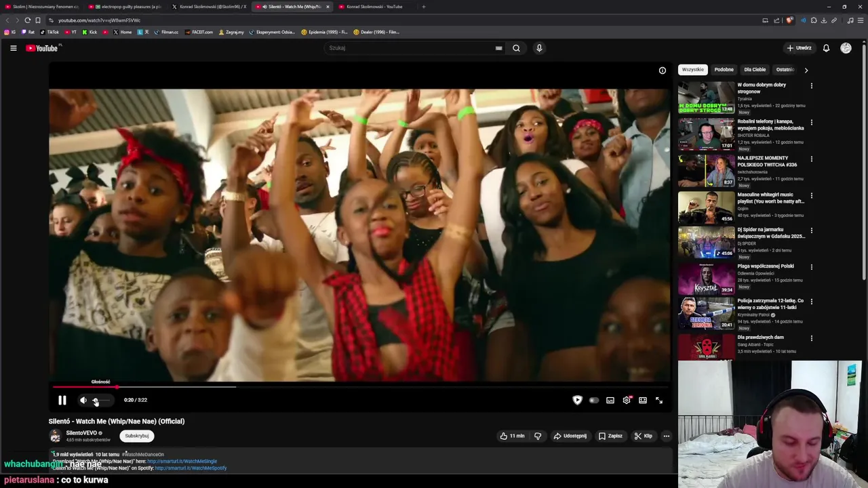Viewport: 868px width, 488px height.
Task: Open 'Masculine whitegirl music playlist' thumbnail
Action: click(706, 207)
